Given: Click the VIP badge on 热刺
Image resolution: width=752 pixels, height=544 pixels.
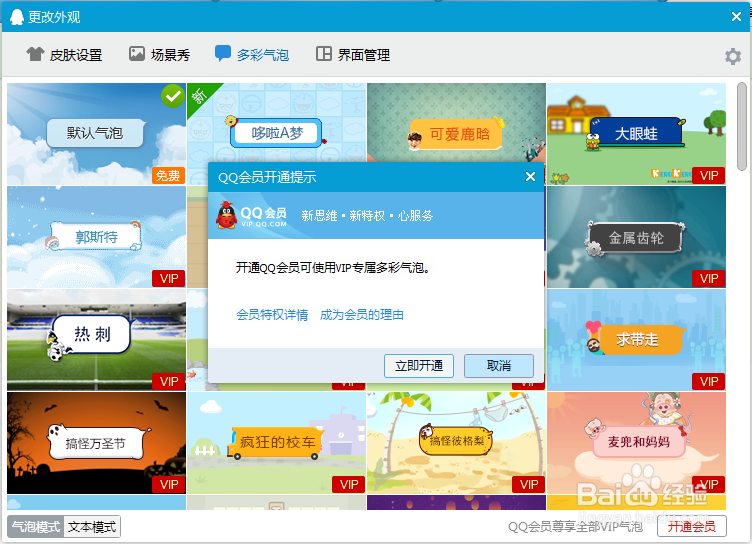Looking at the screenshot, I should (169, 382).
